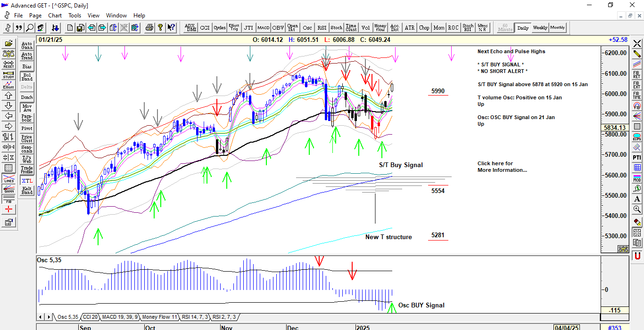
Task: Switch timeframe to Weekly
Action: pyautogui.click(x=540, y=28)
